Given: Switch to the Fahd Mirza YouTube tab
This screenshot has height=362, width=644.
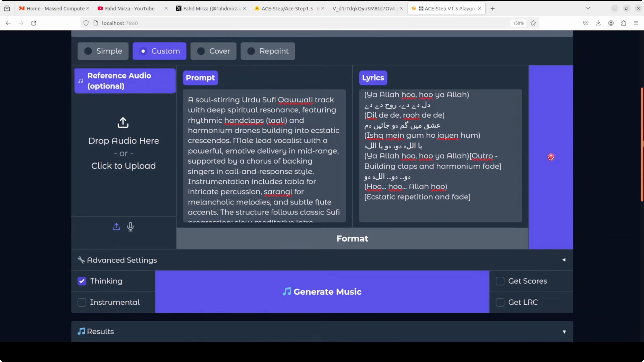Looking at the screenshot, I should 129,9.
